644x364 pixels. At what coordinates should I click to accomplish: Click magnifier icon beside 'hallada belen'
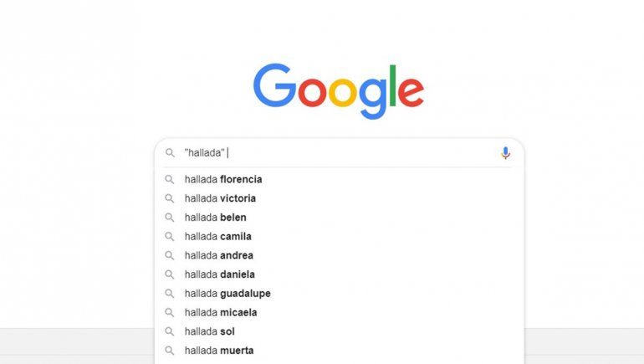pyautogui.click(x=170, y=218)
